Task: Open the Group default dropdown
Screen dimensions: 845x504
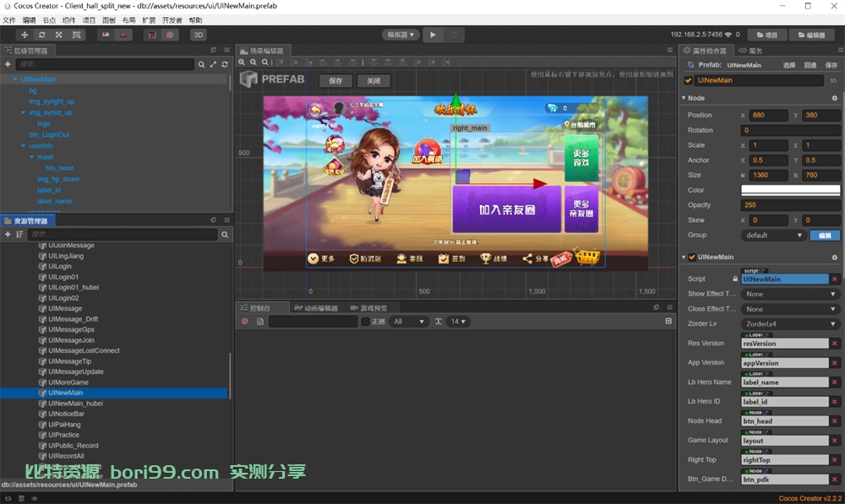Action: coord(773,236)
